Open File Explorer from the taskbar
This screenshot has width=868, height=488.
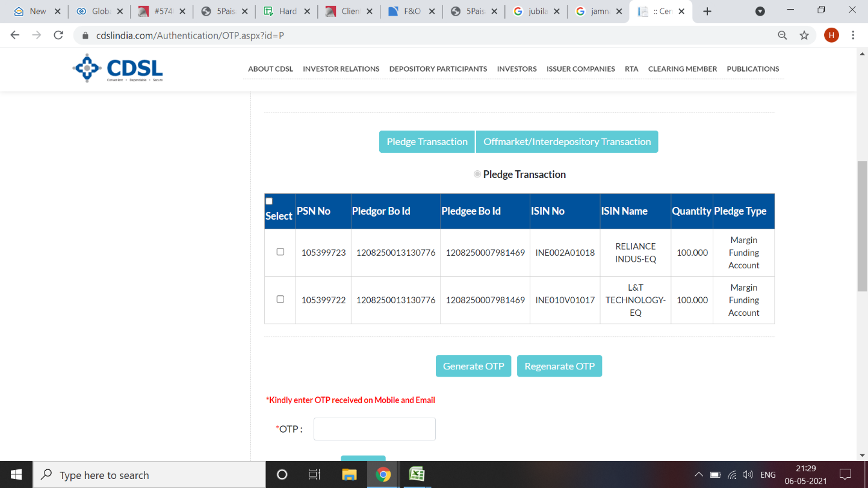[349, 475]
